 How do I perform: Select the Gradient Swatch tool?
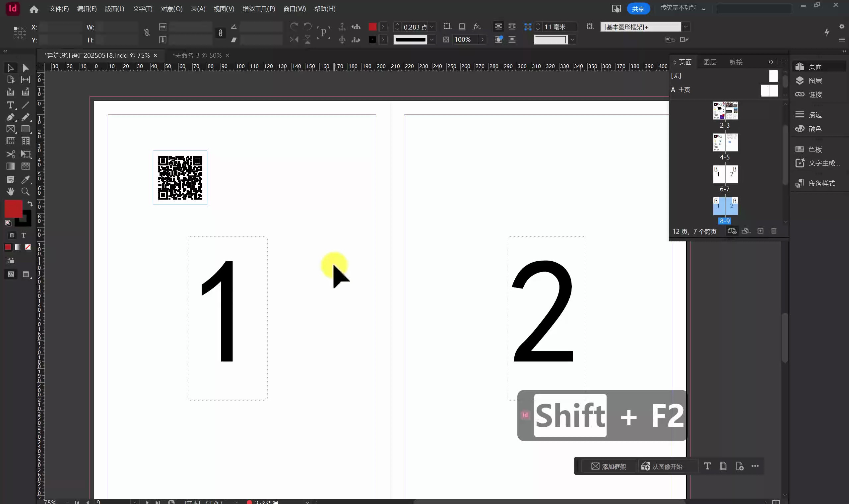click(11, 166)
